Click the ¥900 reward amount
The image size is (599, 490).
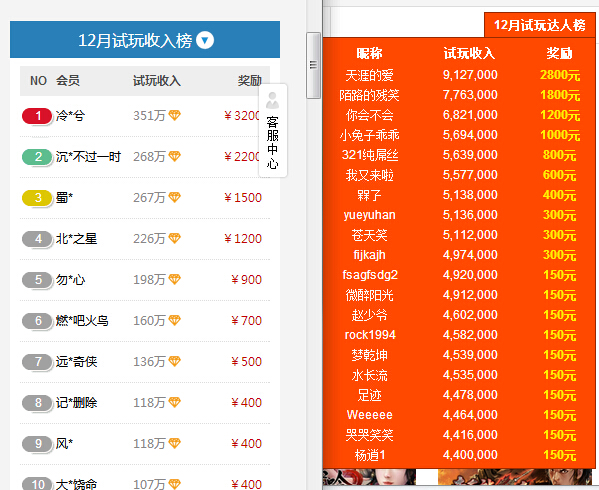(246, 280)
